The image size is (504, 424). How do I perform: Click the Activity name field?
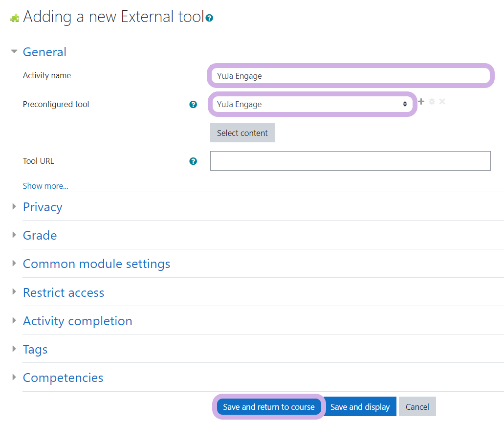351,76
